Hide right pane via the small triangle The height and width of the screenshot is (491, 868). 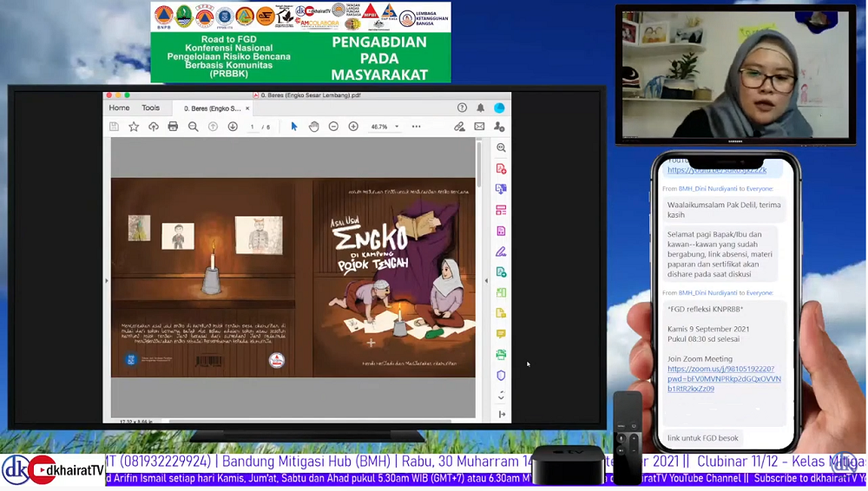pyautogui.click(x=486, y=281)
